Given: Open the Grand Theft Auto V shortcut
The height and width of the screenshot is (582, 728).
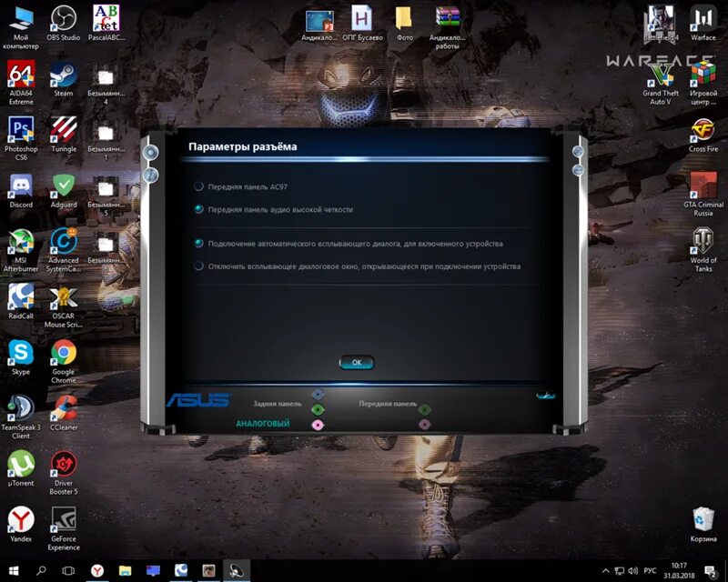Looking at the screenshot, I should 661,84.
